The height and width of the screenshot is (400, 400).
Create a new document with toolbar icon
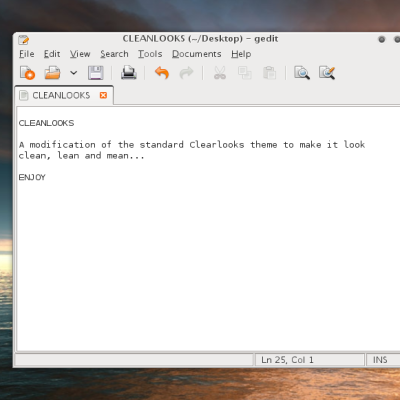pos(27,73)
